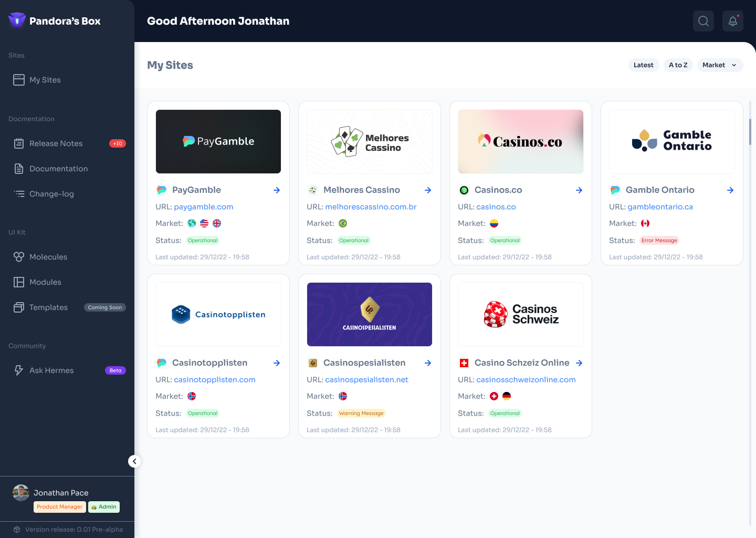Screen dimensions: 756x538
Task: Click the Product Manager role tag
Action: pyautogui.click(x=59, y=507)
